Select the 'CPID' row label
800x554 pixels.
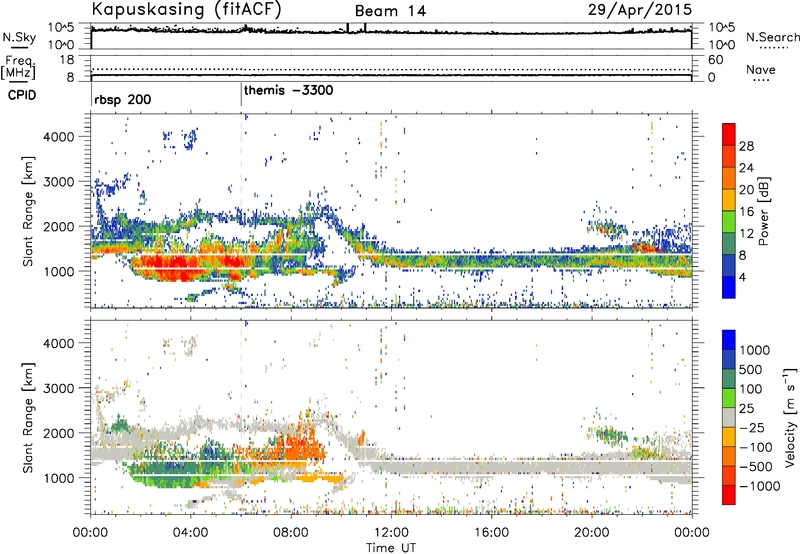(22, 95)
